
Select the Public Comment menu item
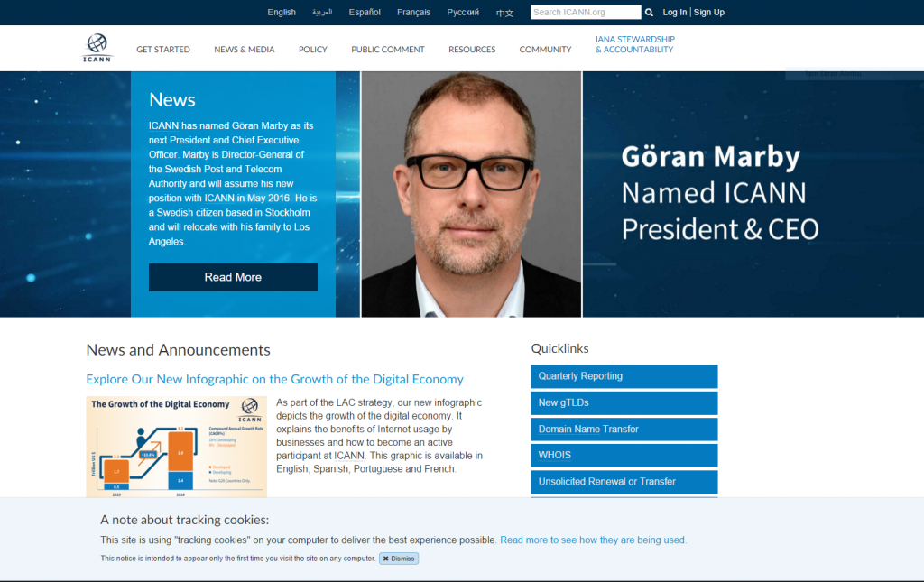(x=388, y=50)
